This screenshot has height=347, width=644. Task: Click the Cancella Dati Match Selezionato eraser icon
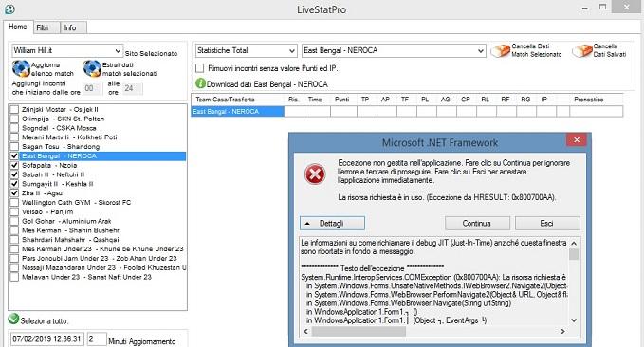click(500, 51)
